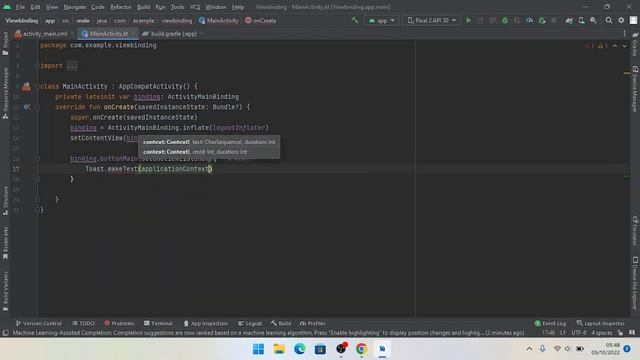The image size is (640, 360).
Task: Open the Navigate menu
Action: point(75,7)
